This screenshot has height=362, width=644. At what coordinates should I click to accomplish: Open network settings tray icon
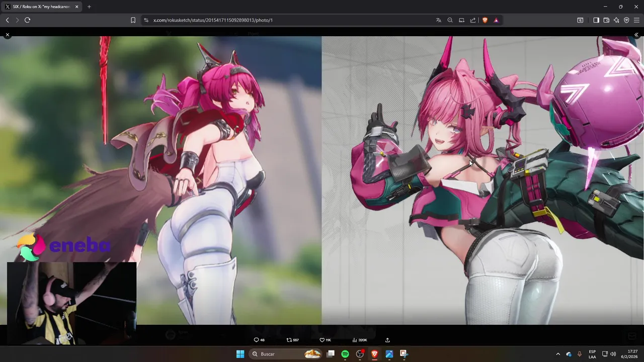604,354
